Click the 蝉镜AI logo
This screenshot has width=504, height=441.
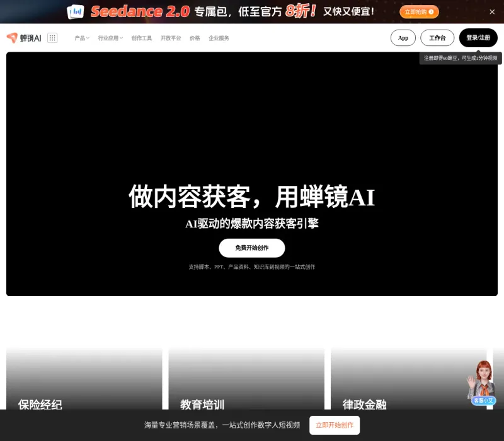24,38
